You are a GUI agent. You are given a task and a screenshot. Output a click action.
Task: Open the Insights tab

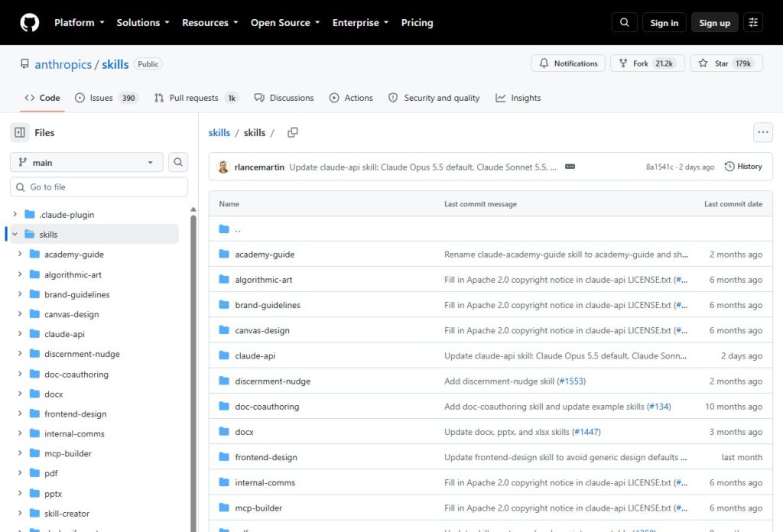pos(518,98)
